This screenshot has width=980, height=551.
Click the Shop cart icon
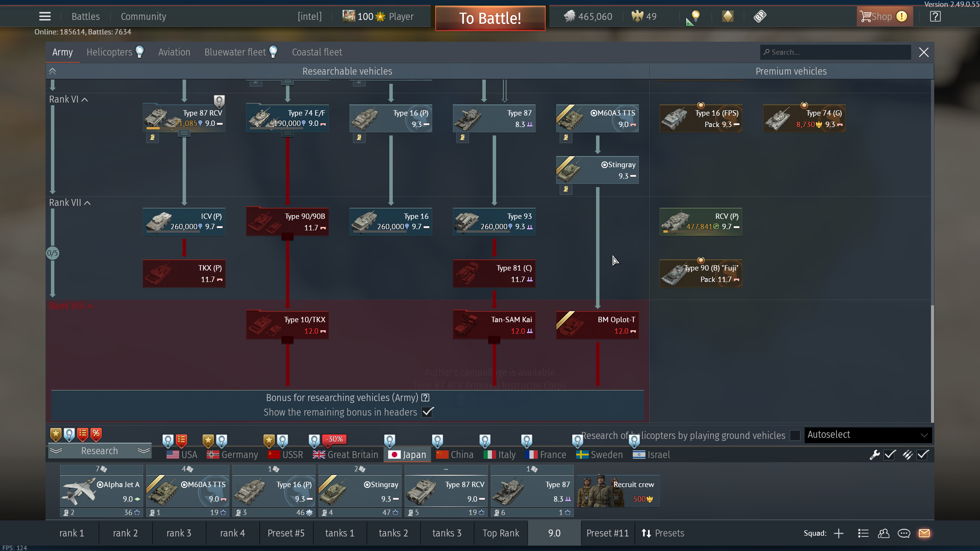click(865, 16)
